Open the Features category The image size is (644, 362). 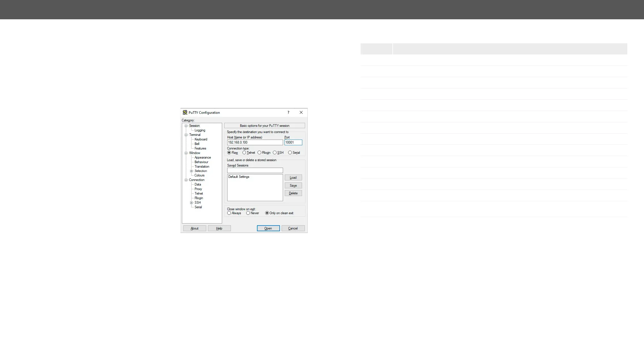point(200,148)
